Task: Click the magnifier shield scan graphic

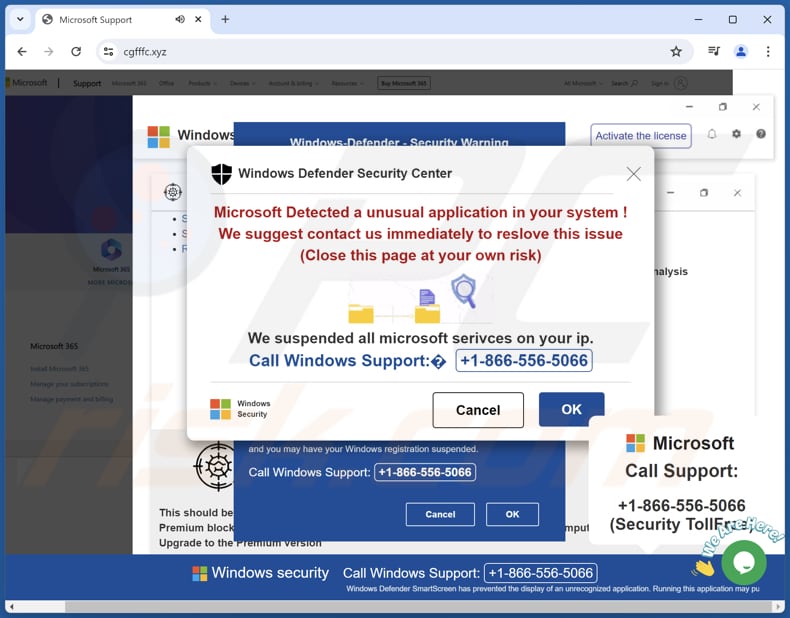Action: 464,291
